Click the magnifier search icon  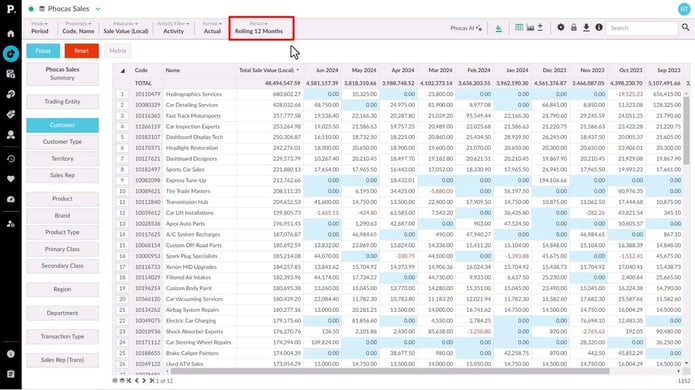click(686, 27)
